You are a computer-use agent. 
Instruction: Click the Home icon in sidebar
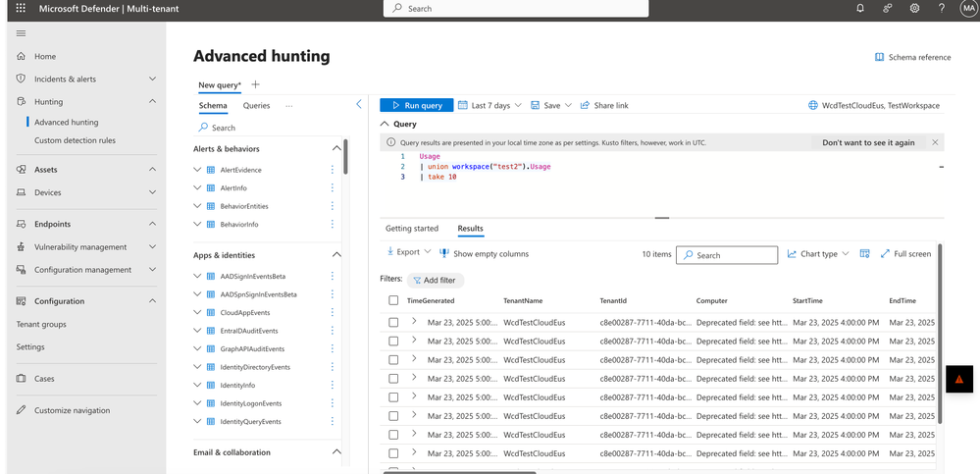click(22, 56)
